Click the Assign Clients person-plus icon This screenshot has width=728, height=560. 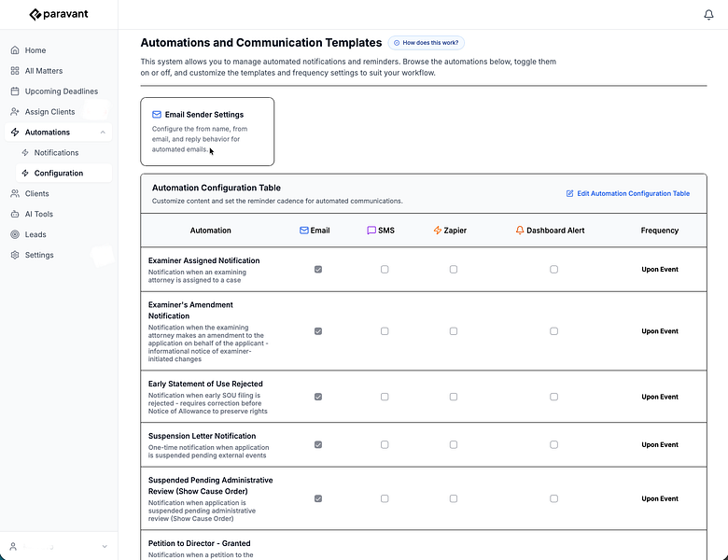15,111
